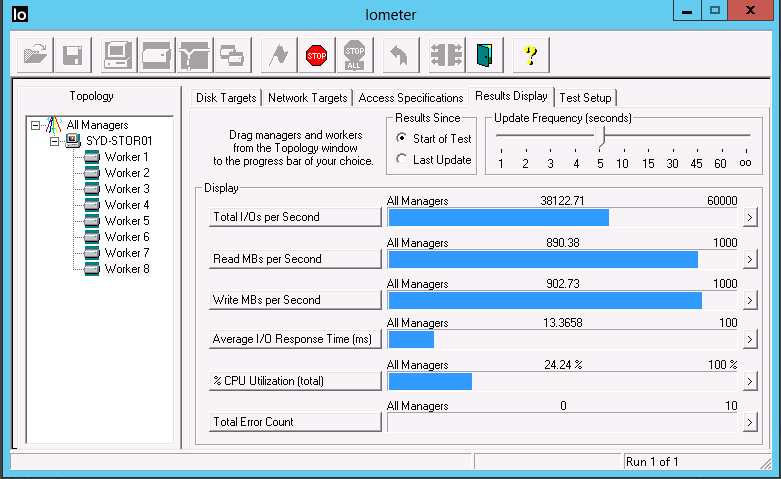Select Worker 3 in topology

coord(117,189)
